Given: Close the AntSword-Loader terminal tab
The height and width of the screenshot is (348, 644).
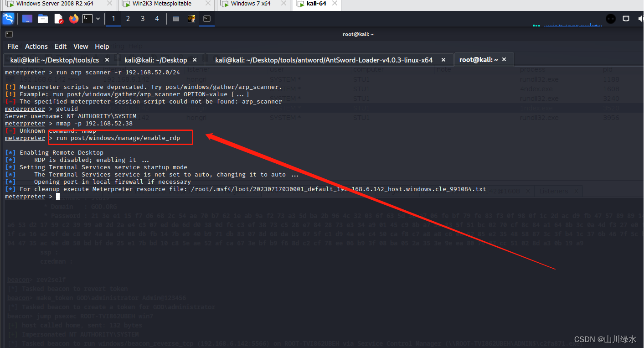Looking at the screenshot, I should tap(443, 60).
